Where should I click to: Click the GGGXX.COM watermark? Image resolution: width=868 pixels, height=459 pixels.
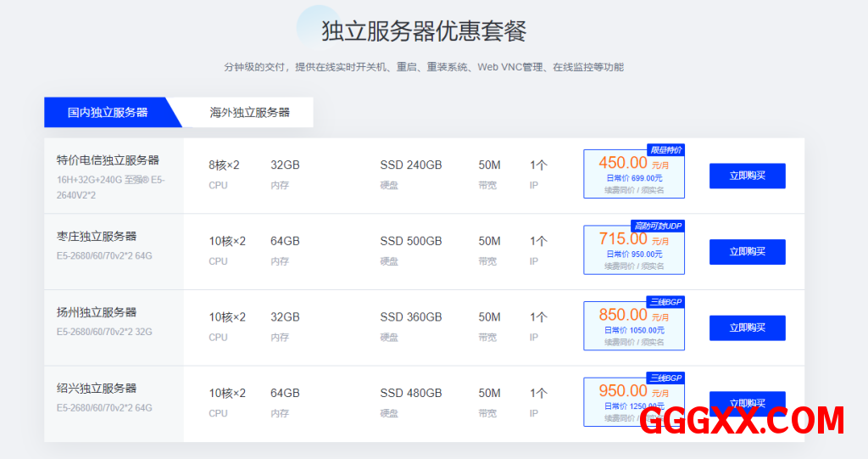[742, 421]
